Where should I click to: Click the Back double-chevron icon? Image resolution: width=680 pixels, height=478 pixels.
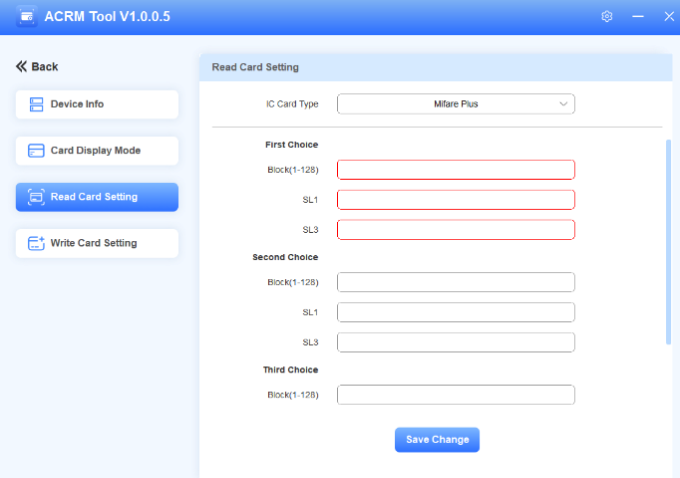point(21,67)
